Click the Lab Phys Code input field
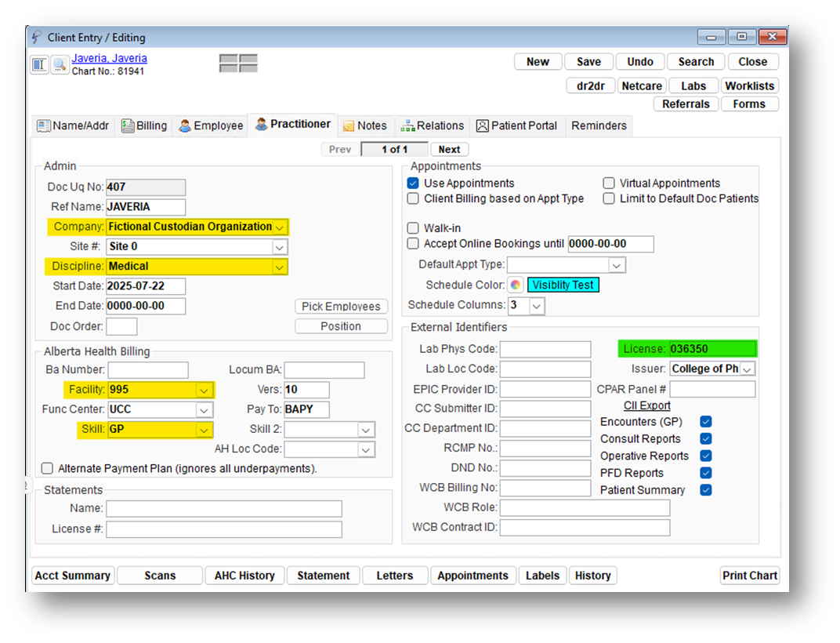The width and height of the screenshot is (840, 643). (545, 349)
